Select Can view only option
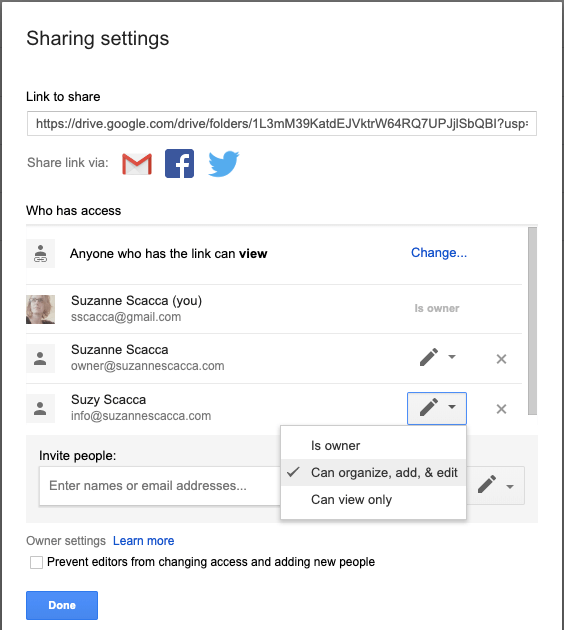Image resolution: width=564 pixels, height=630 pixels. pos(374,499)
